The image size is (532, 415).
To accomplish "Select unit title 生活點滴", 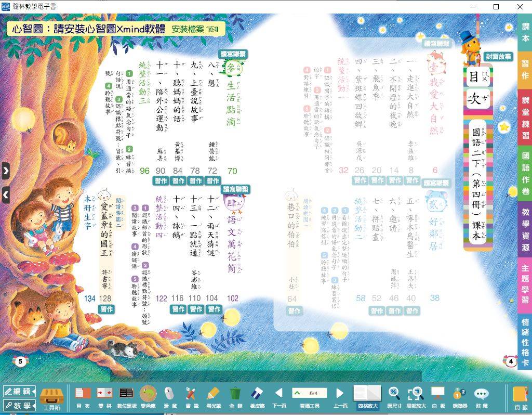I will (x=233, y=103).
